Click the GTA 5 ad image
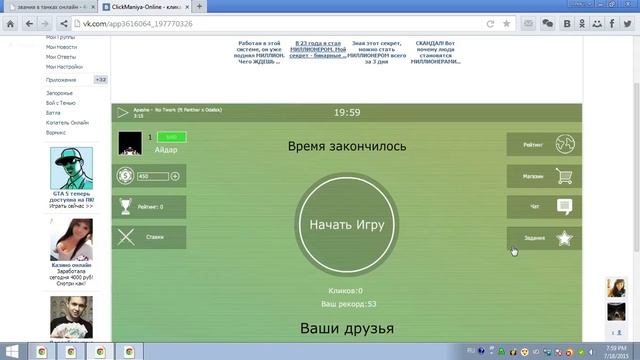 (x=71, y=168)
